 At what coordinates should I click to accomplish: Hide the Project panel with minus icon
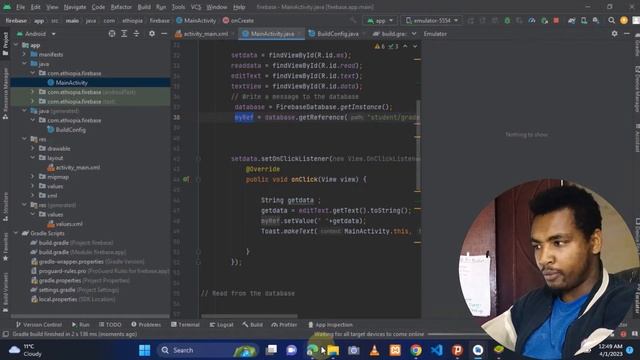coord(164,34)
